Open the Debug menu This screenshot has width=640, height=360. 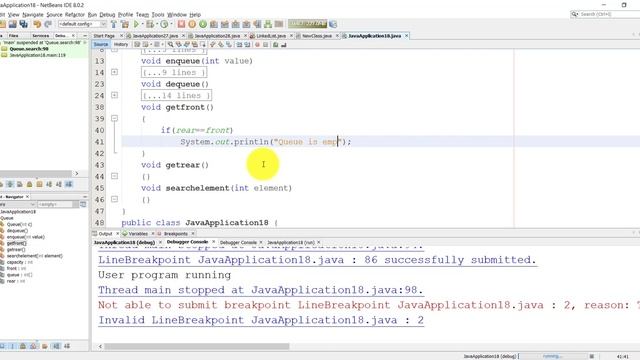(107, 15)
